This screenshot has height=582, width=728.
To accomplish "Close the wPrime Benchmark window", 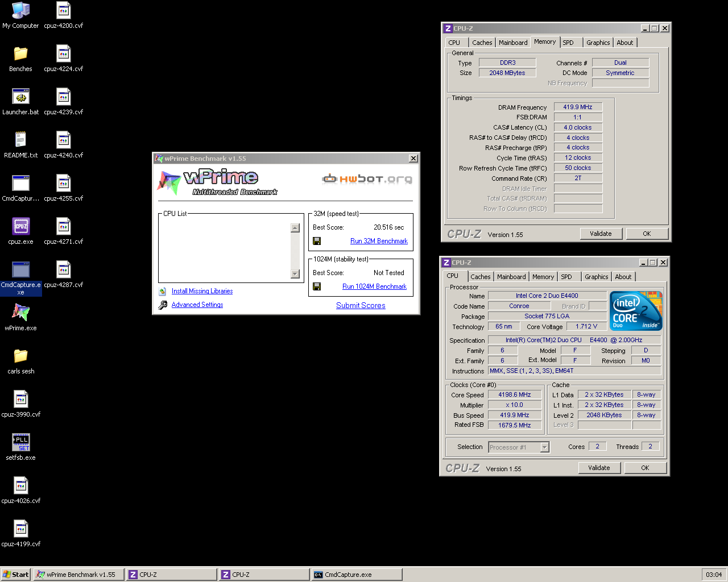I will pos(413,159).
